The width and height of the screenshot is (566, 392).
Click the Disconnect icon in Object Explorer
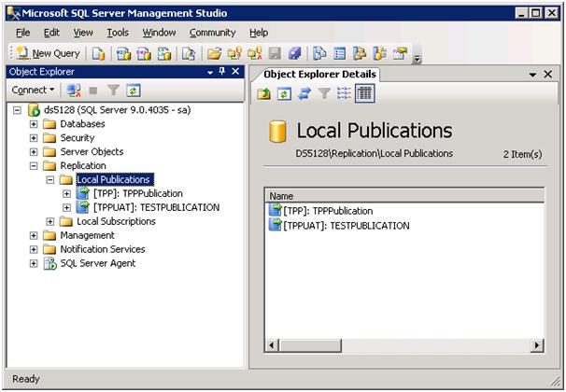74,91
